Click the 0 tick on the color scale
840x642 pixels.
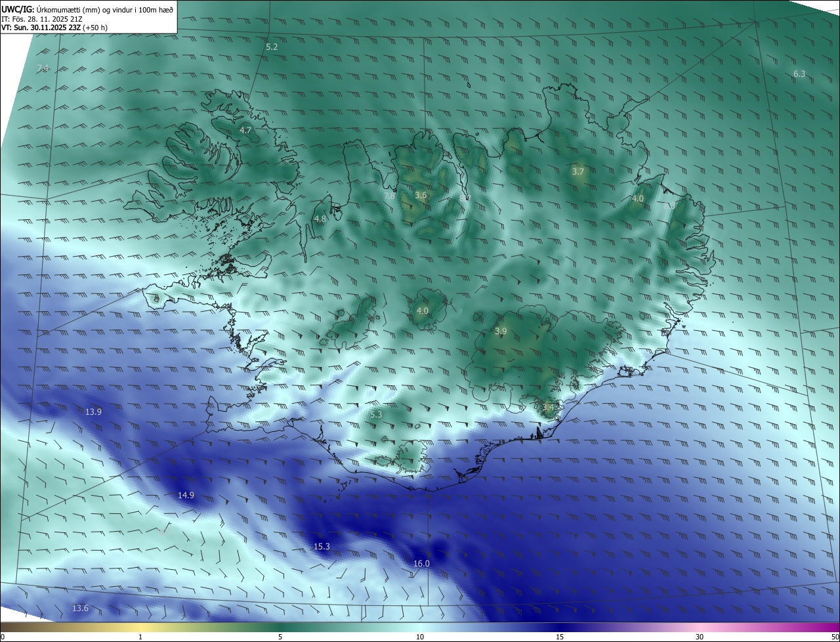[x=3, y=637]
